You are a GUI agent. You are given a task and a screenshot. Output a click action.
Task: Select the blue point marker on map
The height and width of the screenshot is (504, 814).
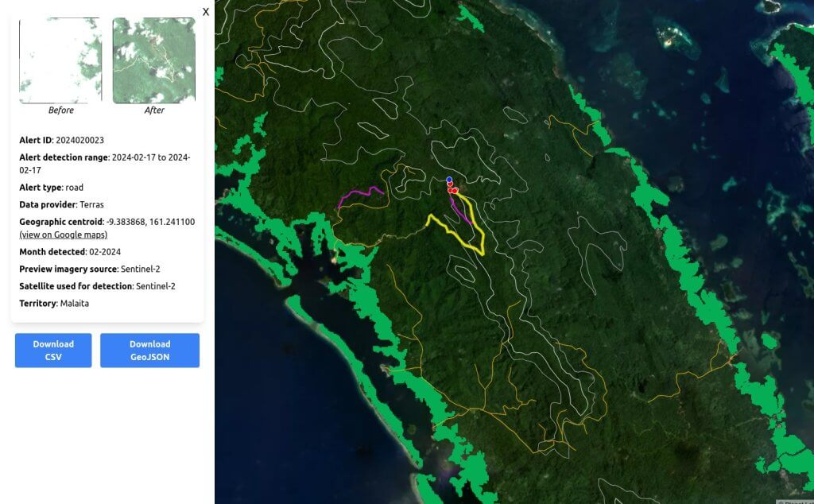[x=449, y=180]
